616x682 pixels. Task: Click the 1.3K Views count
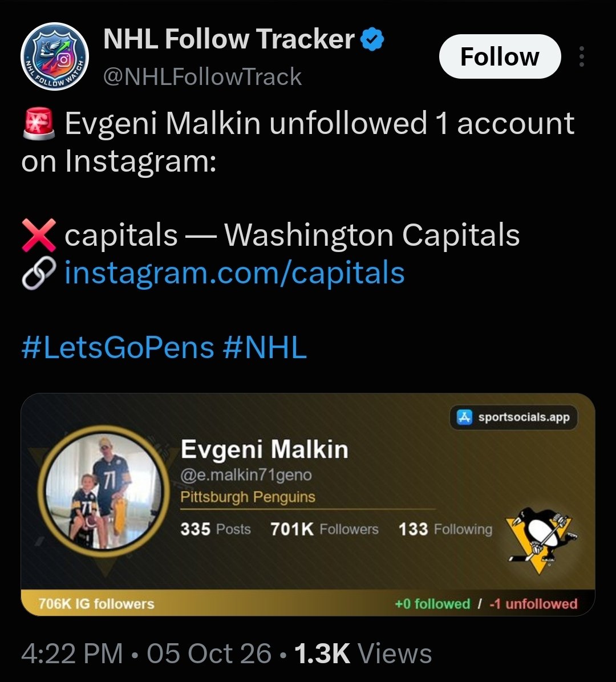click(363, 653)
